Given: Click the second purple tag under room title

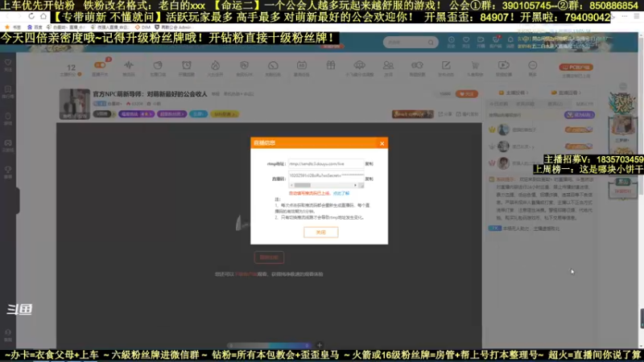Looking at the screenshot, I should click(171, 114).
